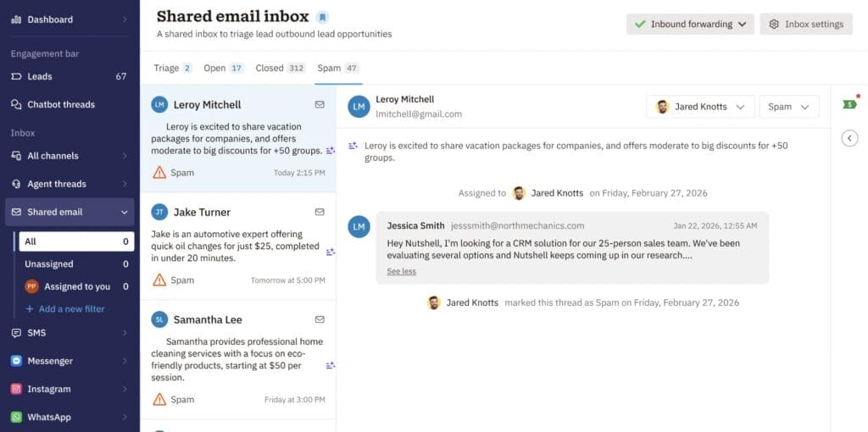Switch to the Triage tab
The width and height of the screenshot is (868, 432).
pos(172,68)
